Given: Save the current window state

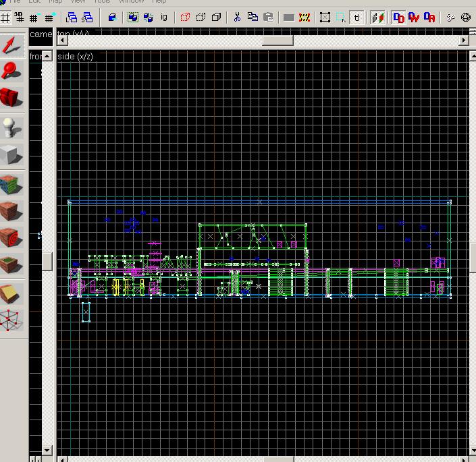Looking at the screenshot, I should 87,18.
